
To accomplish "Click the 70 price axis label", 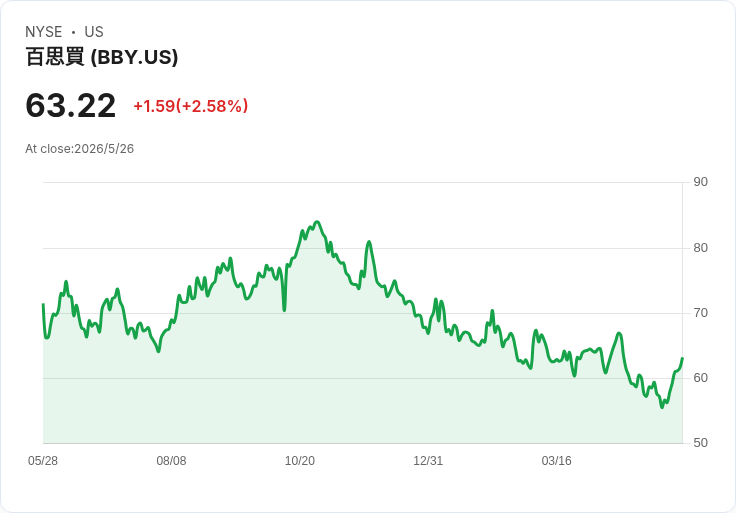I will pyautogui.click(x=701, y=313).
